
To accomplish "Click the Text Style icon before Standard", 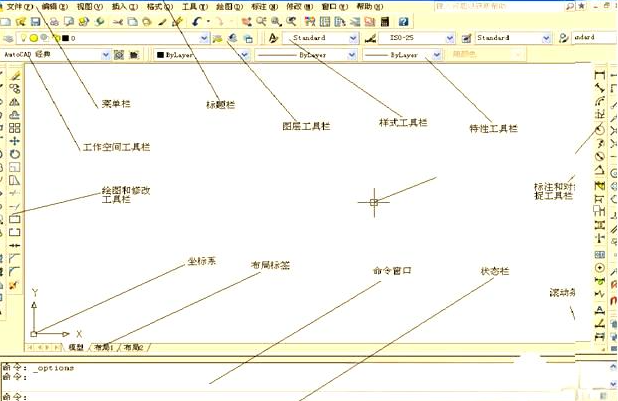I will pos(274,38).
